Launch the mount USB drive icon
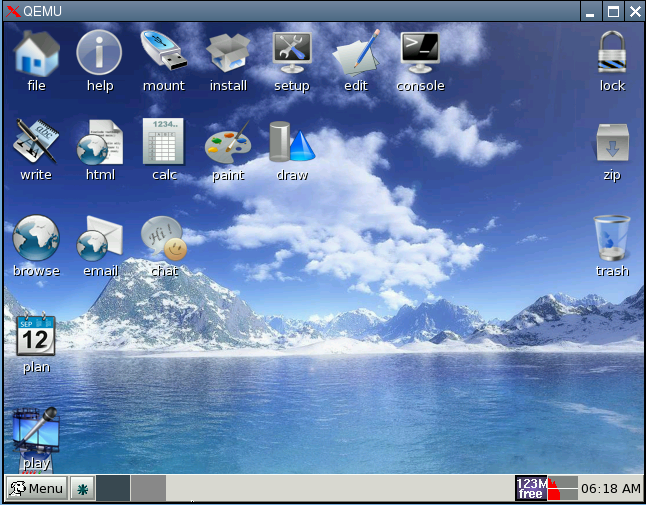This screenshot has width=646, height=505. tap(164, 50)
